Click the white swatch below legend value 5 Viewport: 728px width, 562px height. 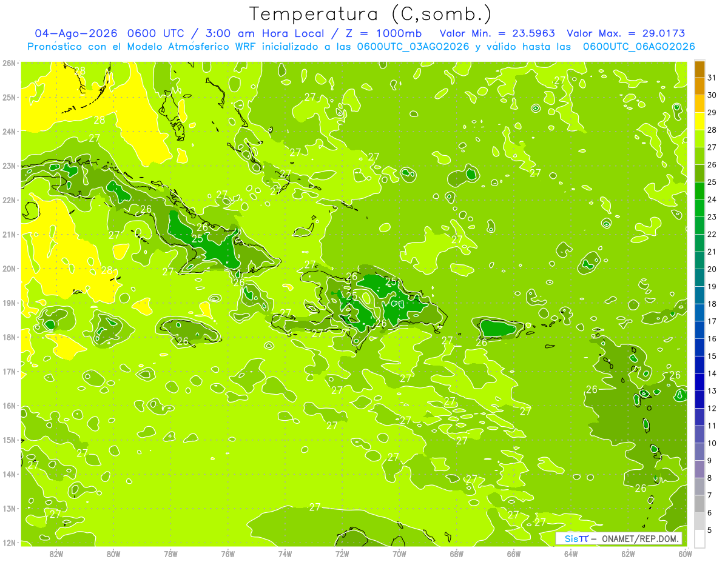pyautogui.click(x=699, y=538)
